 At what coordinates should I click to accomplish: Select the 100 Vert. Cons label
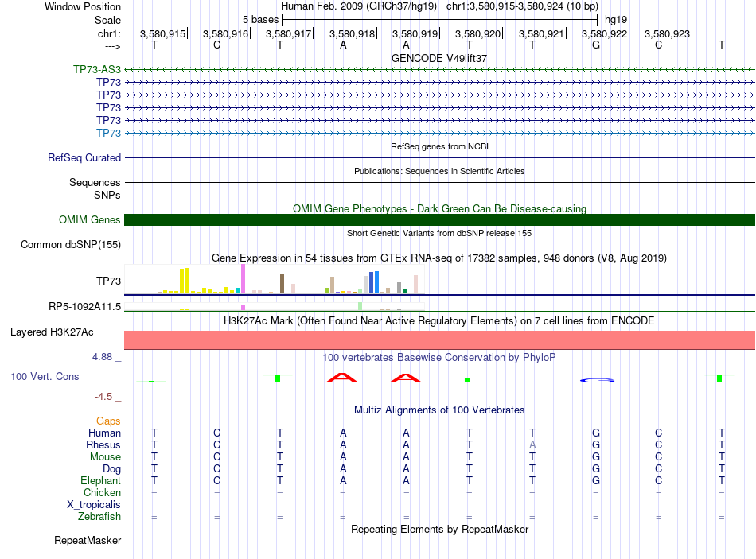[45, 376]
